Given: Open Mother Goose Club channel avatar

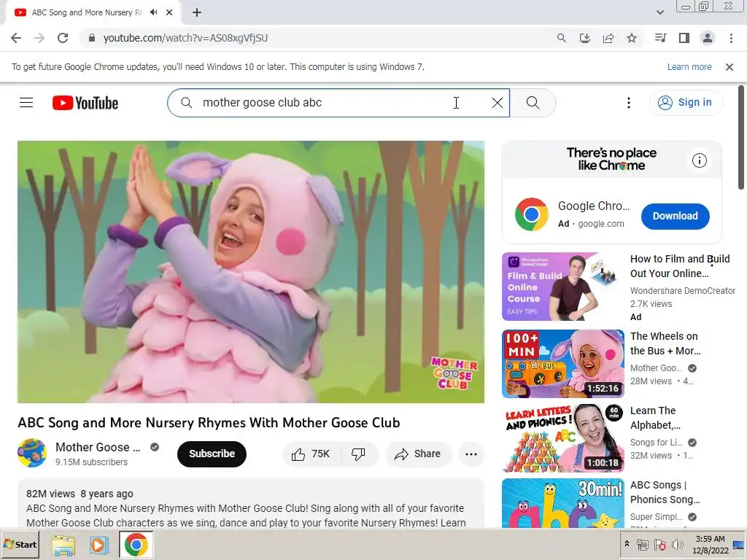Looking at the screenshot, I should [x=32, y=453].
